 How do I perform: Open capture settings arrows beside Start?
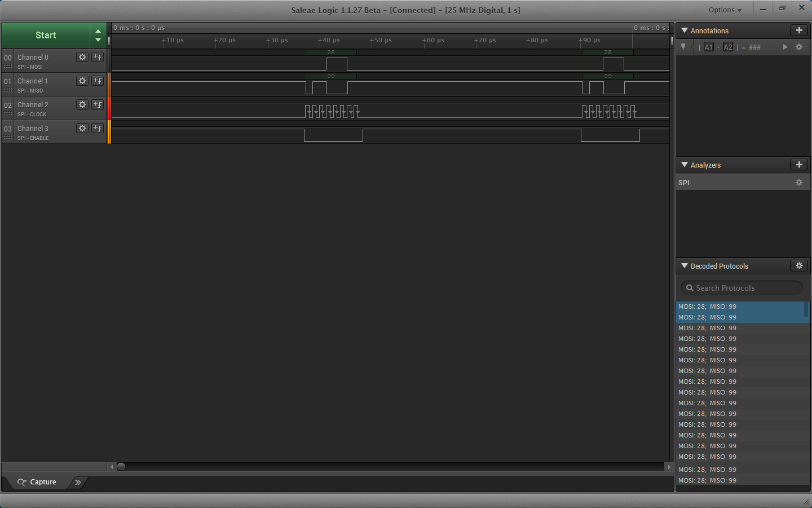(x=98, y=36)
